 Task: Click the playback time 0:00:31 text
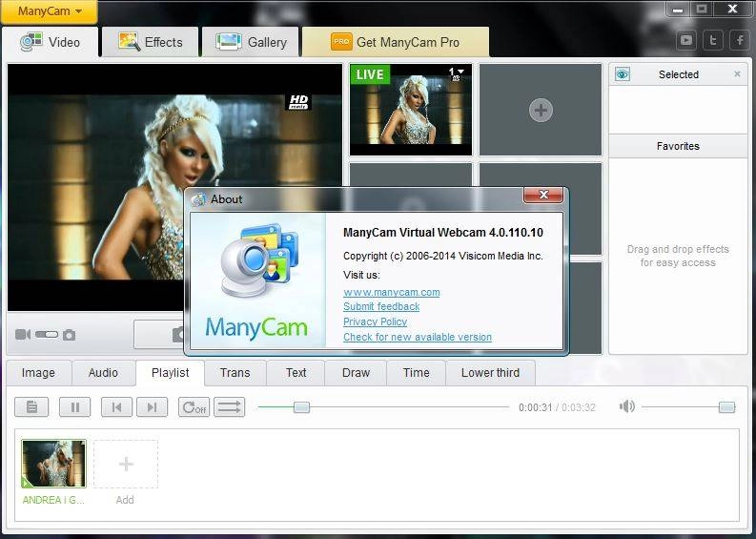(535, 407)
